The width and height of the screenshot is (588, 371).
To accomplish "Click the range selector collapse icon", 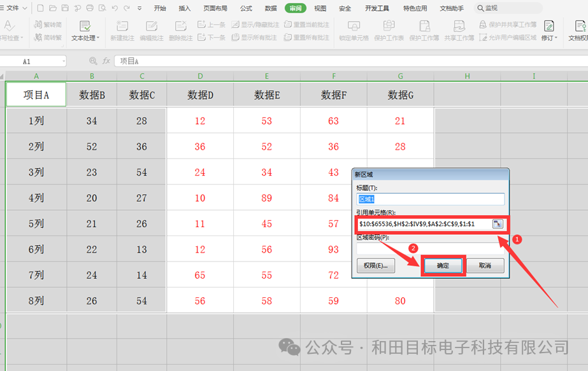I will [x=498, y=224].
